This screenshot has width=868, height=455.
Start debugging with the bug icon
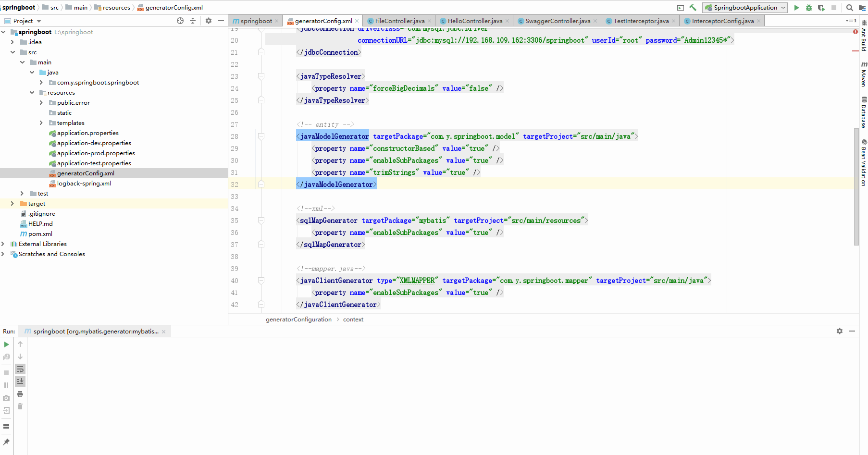tap(809, 8)
